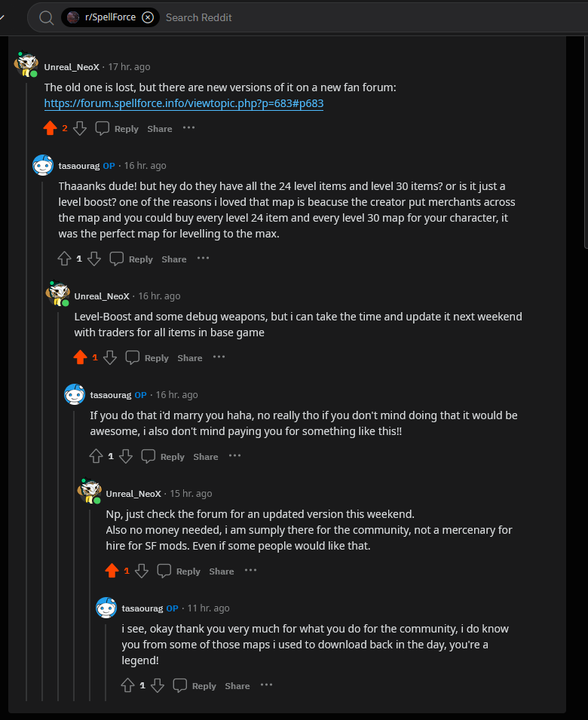Remove the r/SpellForce search filter

pos(148,17)
